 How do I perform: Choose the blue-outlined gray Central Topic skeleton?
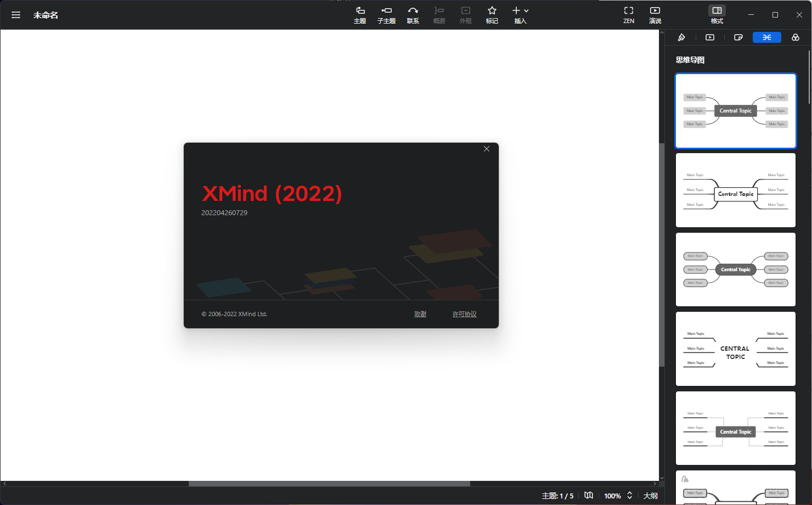pyautogui.click(x=736, y=111)
